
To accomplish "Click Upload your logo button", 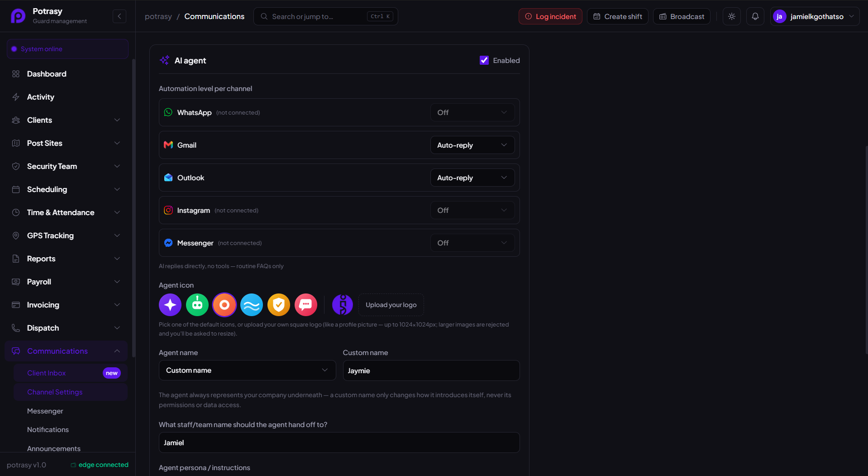I will tap(391, 305).
